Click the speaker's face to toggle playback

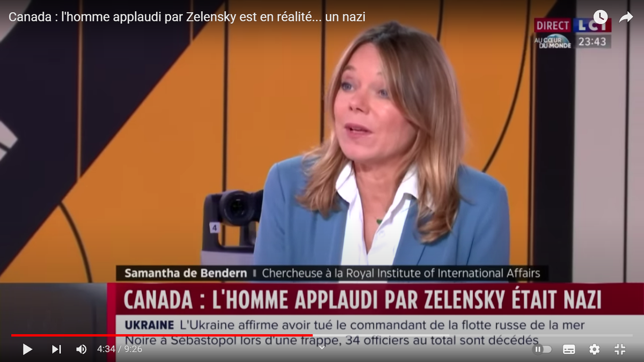tap(369, 102)
